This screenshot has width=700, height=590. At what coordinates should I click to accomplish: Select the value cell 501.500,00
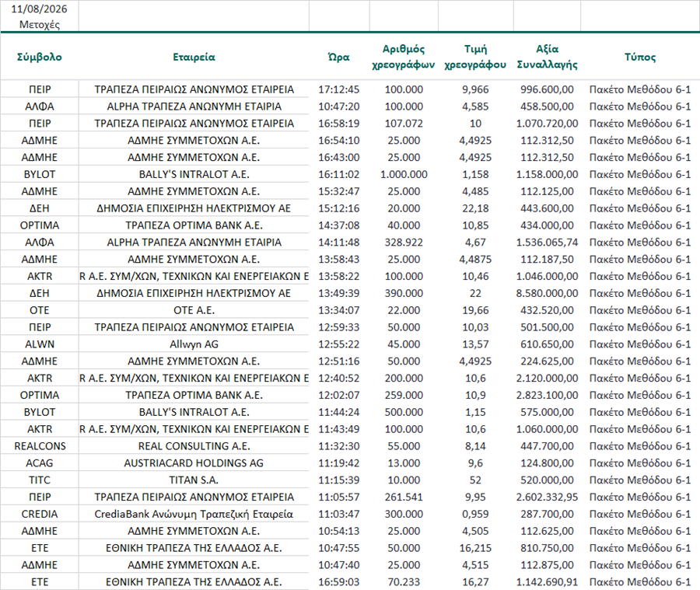[548, 326]
